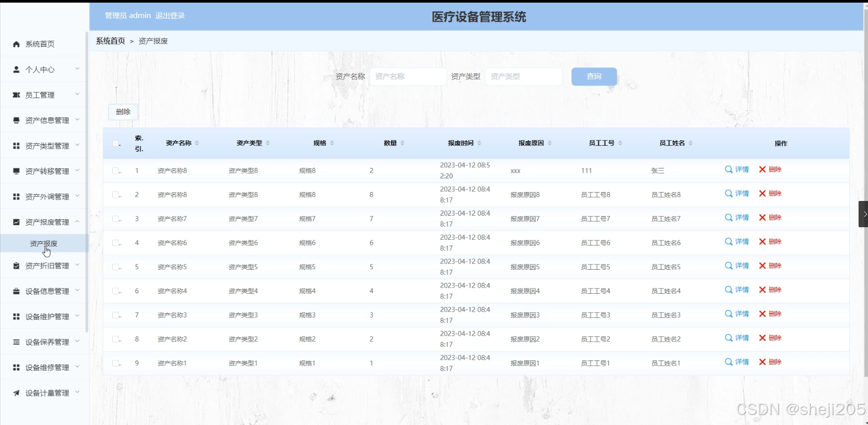Expand the 个人中心 menu chevron

(77, 69)
